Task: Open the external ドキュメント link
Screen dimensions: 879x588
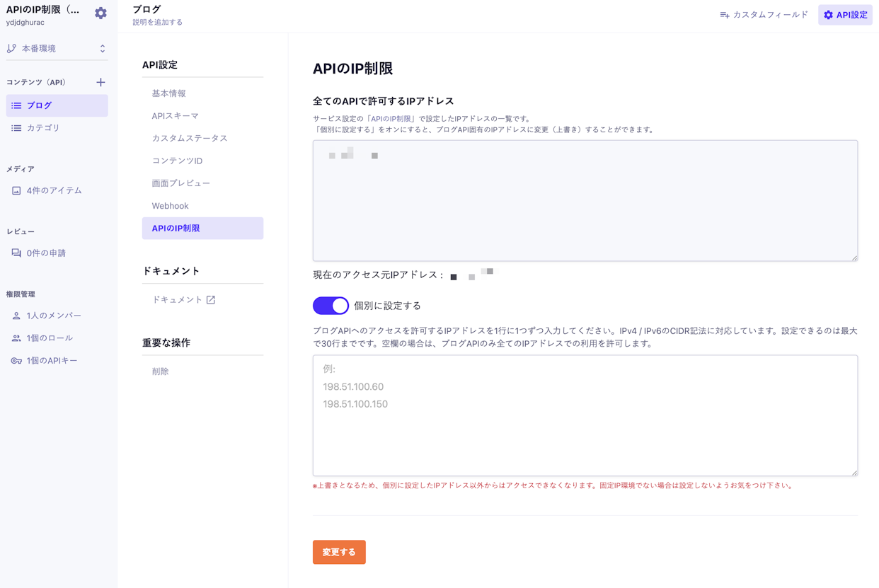Action: pos(183,300)
